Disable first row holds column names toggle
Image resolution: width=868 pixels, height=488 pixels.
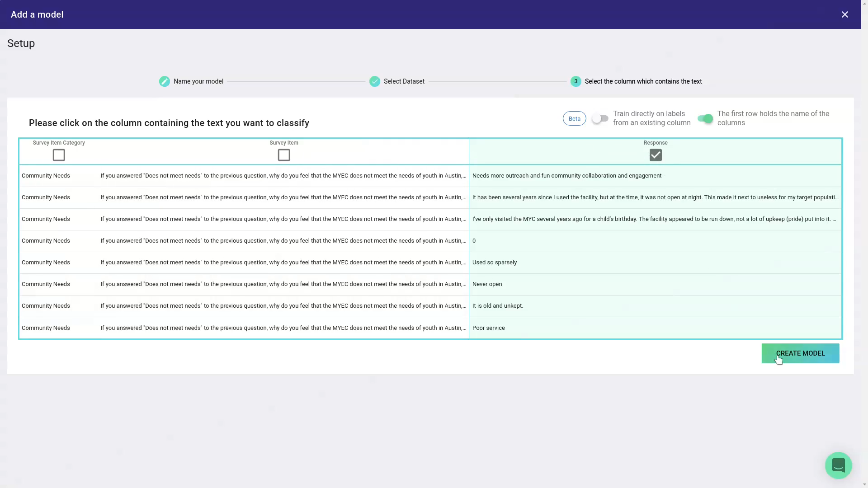pos(705,118)
